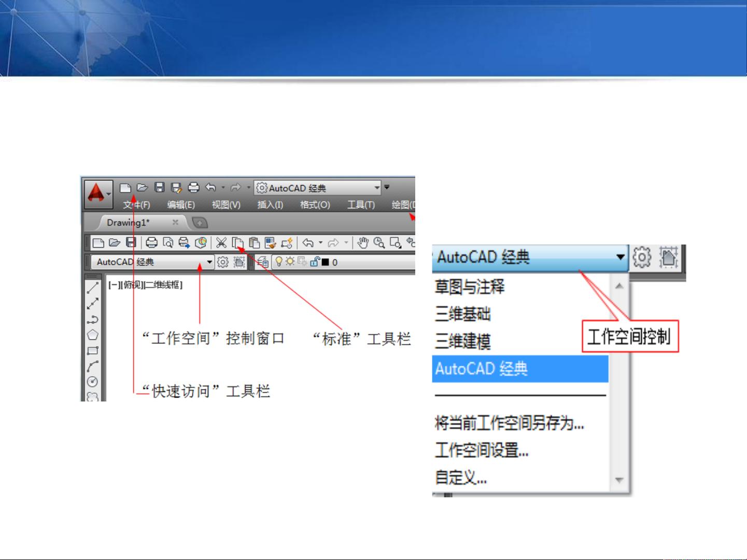The height and width of the screenshot is (560, 747).
Task: Click Copy on the Standard toolbar
Action: 238,242
